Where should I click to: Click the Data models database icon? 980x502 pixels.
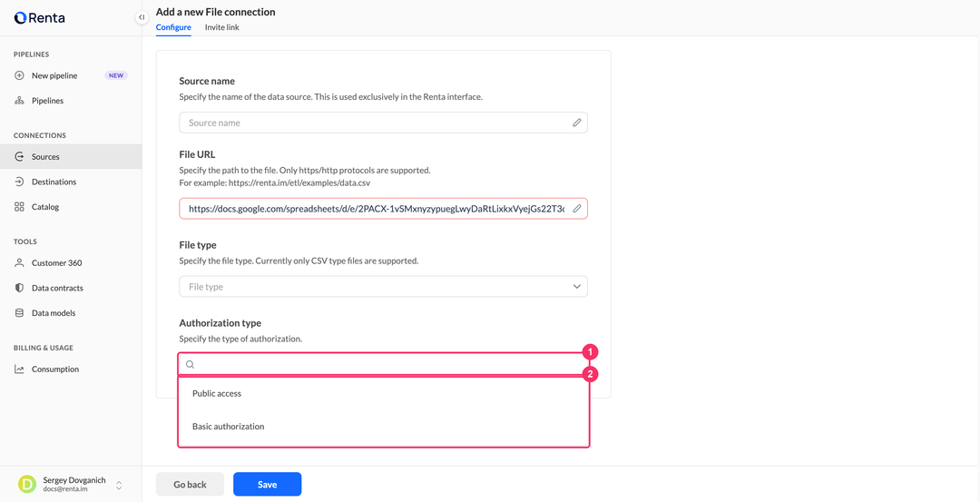(x=19, y=313)
